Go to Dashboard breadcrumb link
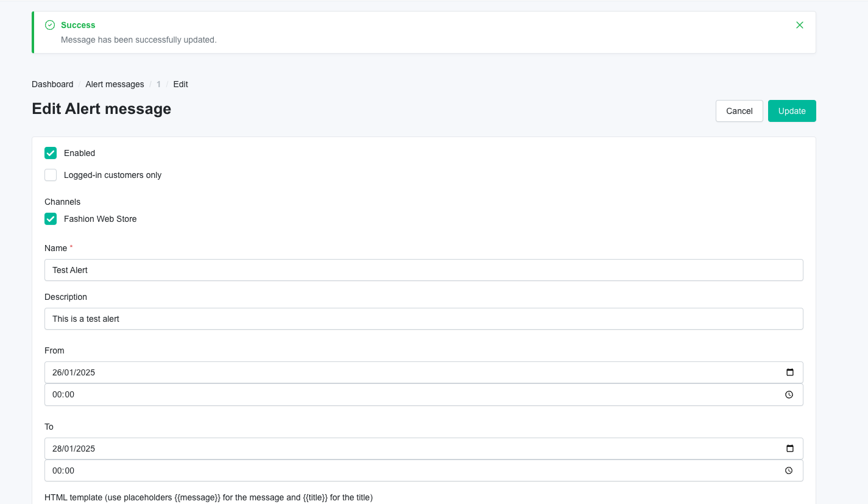868x504 pixels. click(x=52, y=84)
